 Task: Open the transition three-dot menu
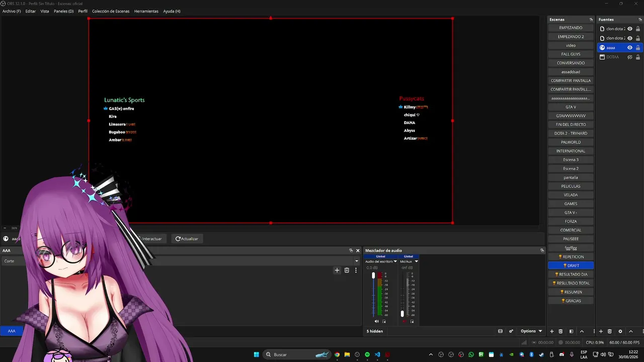tap(356, 270)
